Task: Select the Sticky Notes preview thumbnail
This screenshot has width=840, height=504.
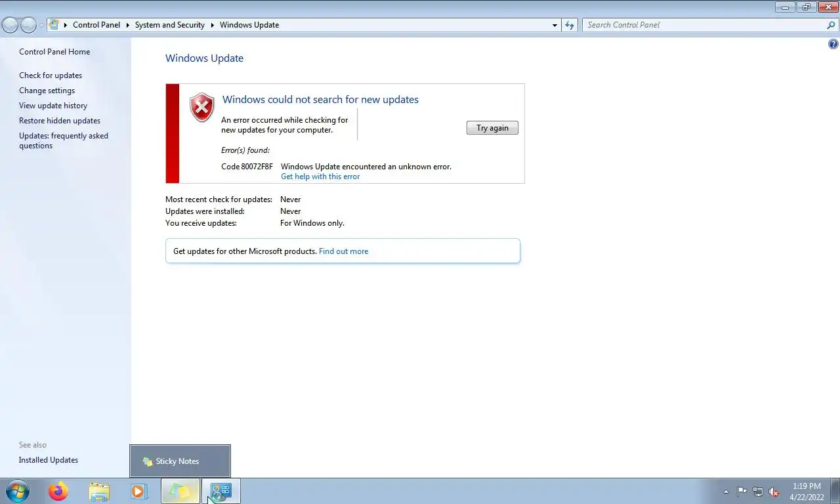Action: click(180, 461)
